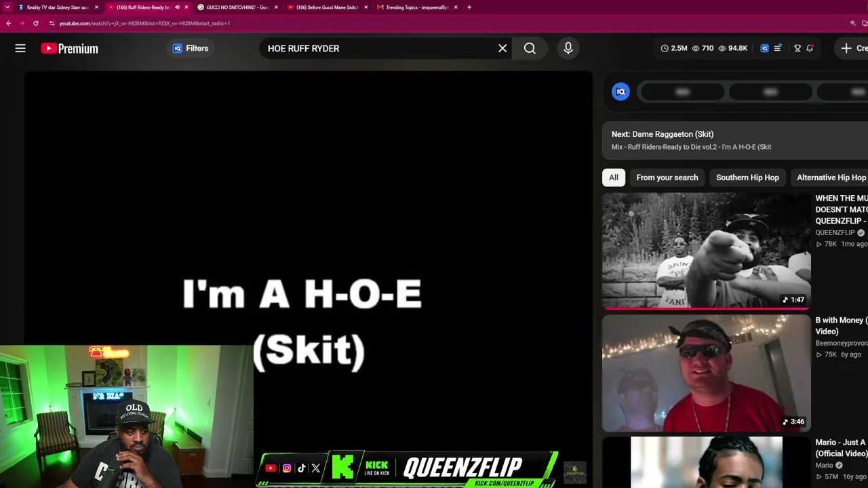
Task: Open the WHEN THE MU... video title
Action: point(842,209)
